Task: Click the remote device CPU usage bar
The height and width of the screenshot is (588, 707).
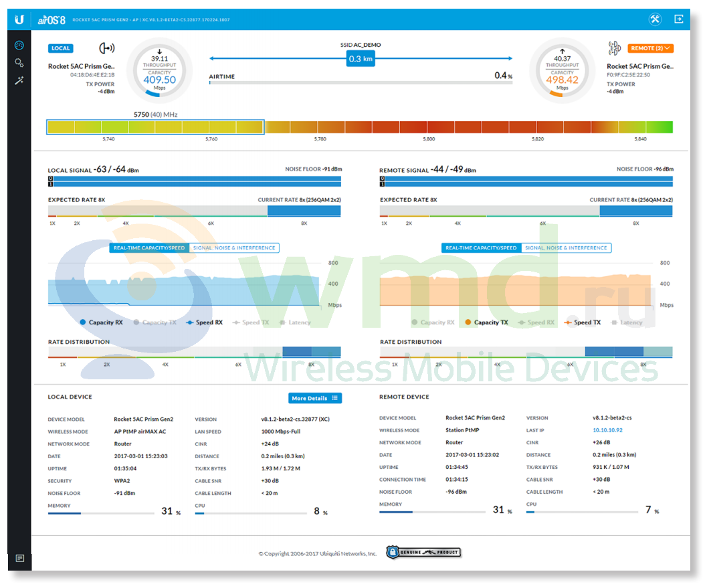Action: click(582, 512)
